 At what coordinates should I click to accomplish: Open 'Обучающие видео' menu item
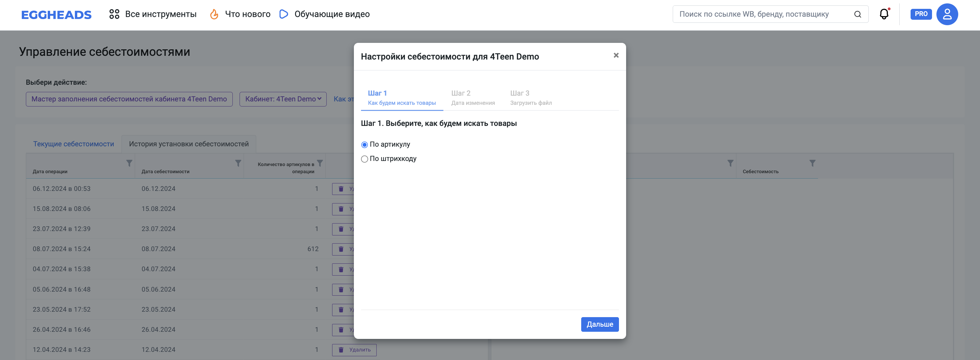[x=332, y=14]
